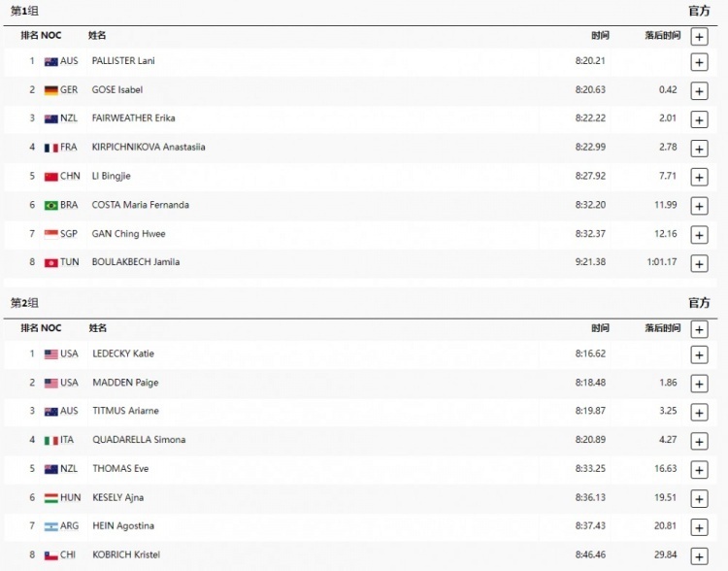Open plus icon for LEDECKY Katie
This screenshot has width=728, height=571.
click(x=699, y=355)
